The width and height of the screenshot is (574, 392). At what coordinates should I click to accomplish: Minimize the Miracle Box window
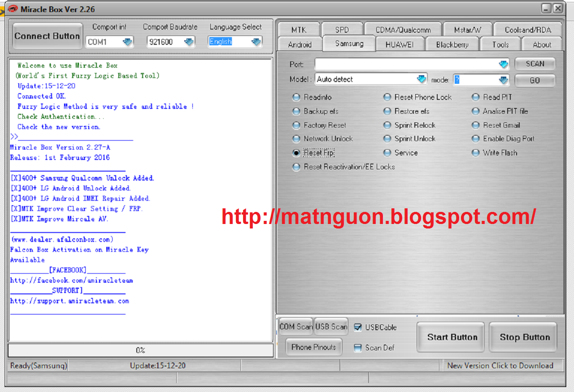click(546, 9)
